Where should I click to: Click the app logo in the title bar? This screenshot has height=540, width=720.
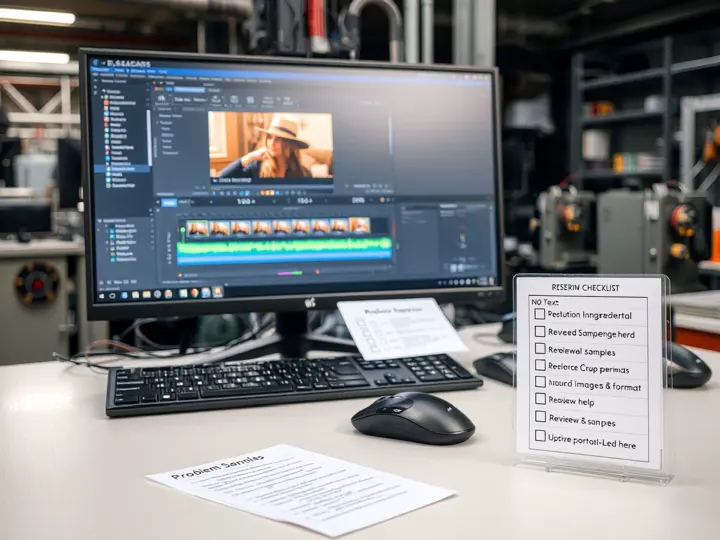pos(96,62)
